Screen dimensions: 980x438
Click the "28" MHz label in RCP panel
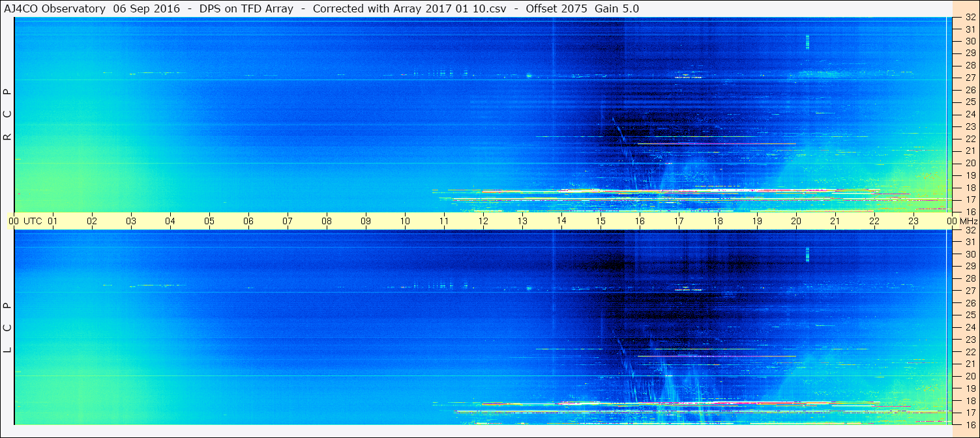[970, 65]
